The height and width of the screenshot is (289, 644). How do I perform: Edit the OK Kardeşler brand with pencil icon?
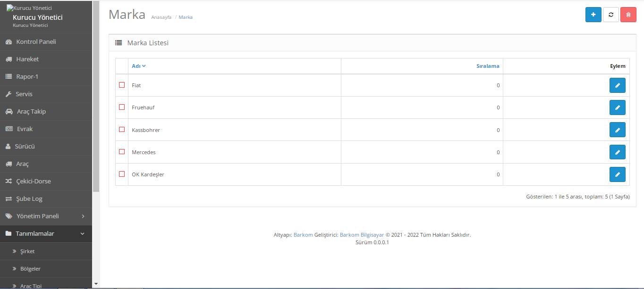tap(618, 174)
